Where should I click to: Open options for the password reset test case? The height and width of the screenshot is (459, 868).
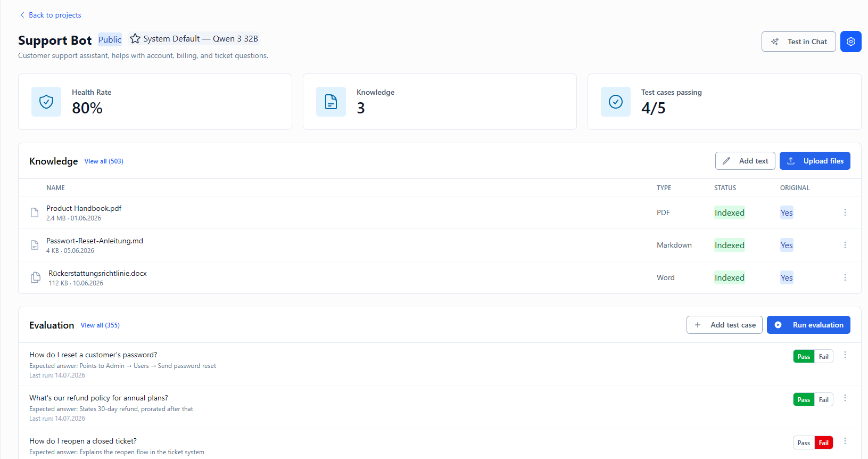click(x=845, y=355)
